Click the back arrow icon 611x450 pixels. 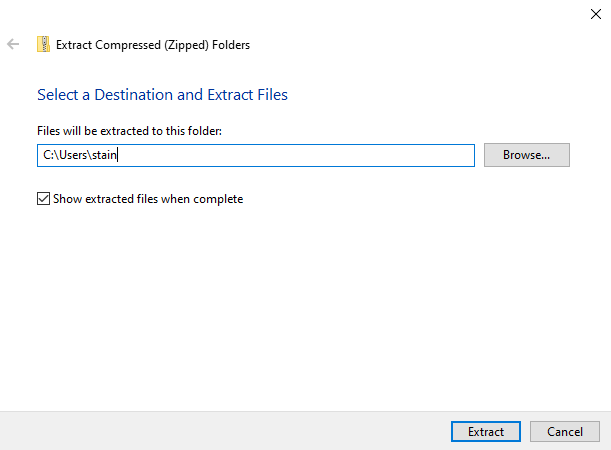click(13, 44)
